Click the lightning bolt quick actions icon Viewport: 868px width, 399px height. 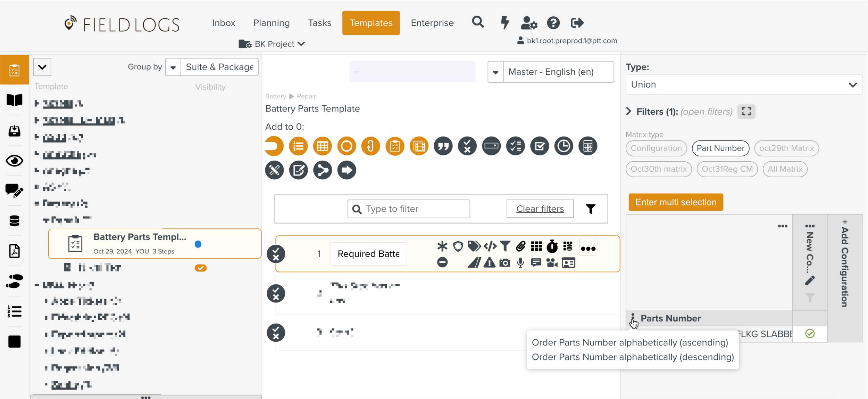[504, 23]
